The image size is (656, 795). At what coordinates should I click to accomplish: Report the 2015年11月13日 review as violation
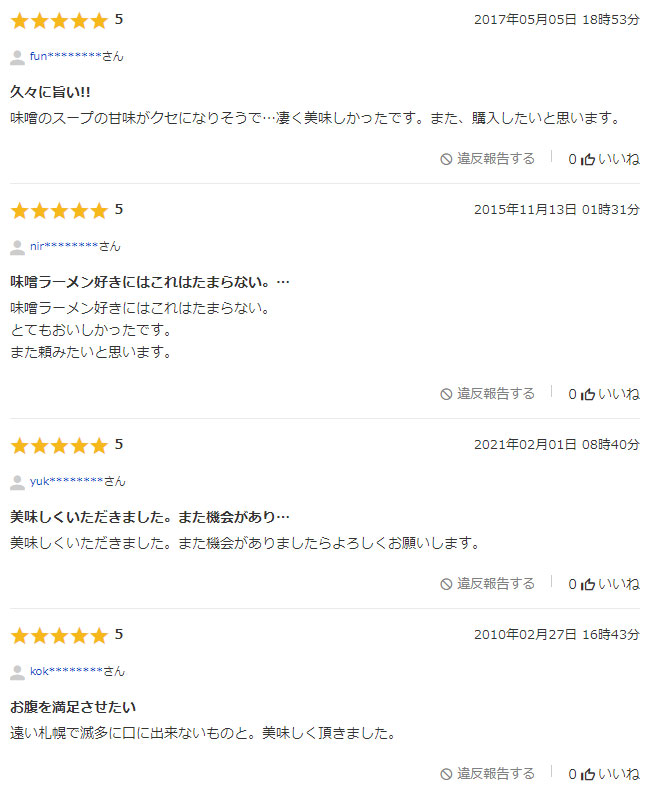coord(496,394)
